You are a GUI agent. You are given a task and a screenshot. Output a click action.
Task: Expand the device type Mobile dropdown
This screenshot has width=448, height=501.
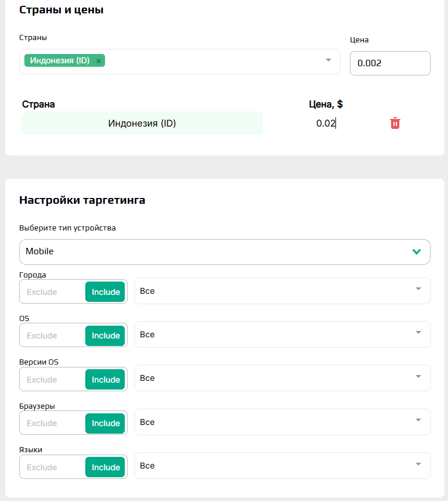click(225, 252)
